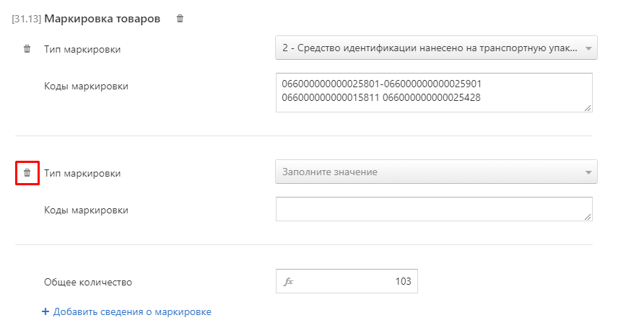The image size is (644, 328).
Task: Expand arrow on Заполните значение combo box
Action: (588, 172)
